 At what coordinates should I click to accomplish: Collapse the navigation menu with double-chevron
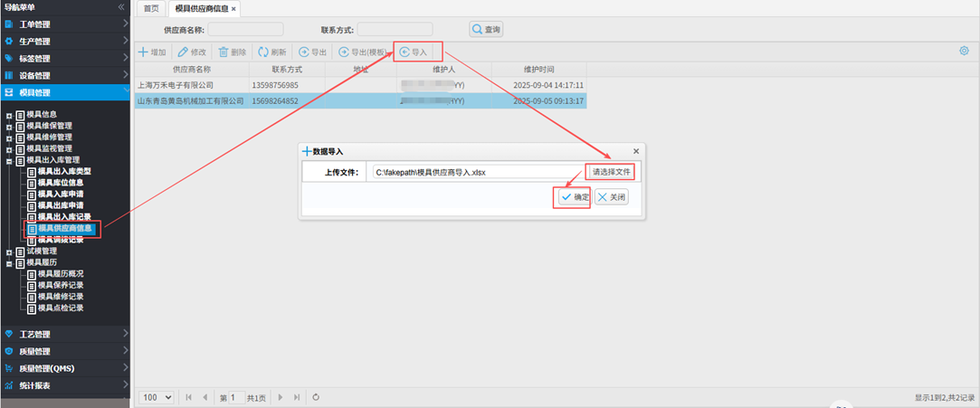point(122,7)
